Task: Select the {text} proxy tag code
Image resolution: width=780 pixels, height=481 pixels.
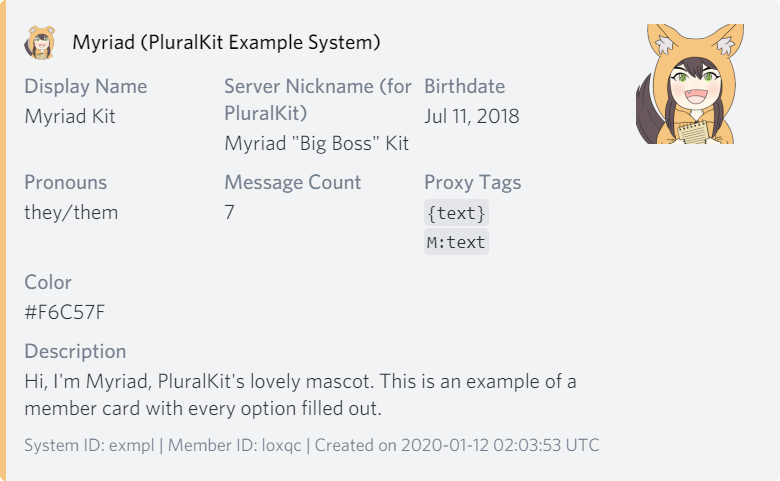Action: coord(456,213)
